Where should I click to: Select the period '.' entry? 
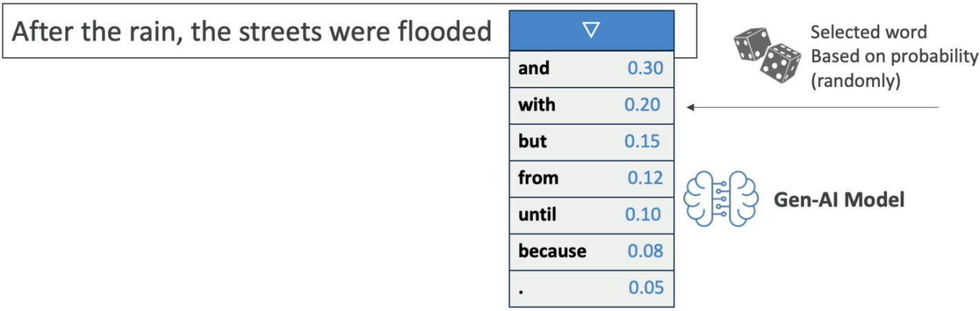click(x=591, y=288)
